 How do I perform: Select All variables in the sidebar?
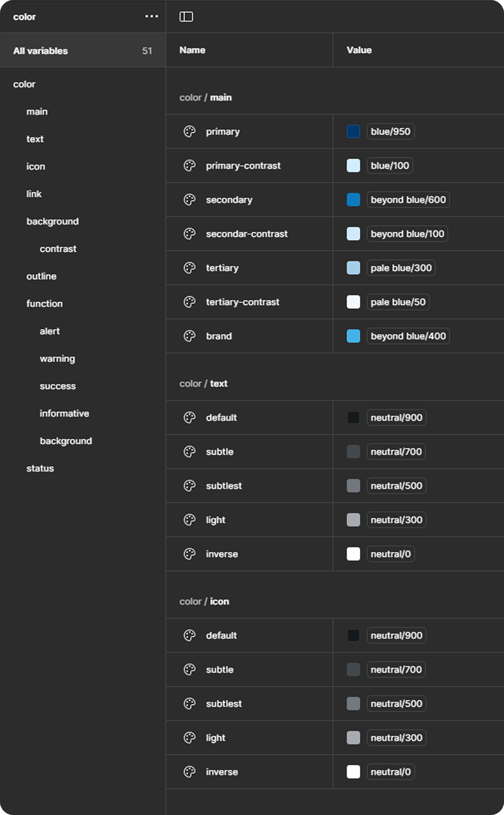[x=83, y=51]
